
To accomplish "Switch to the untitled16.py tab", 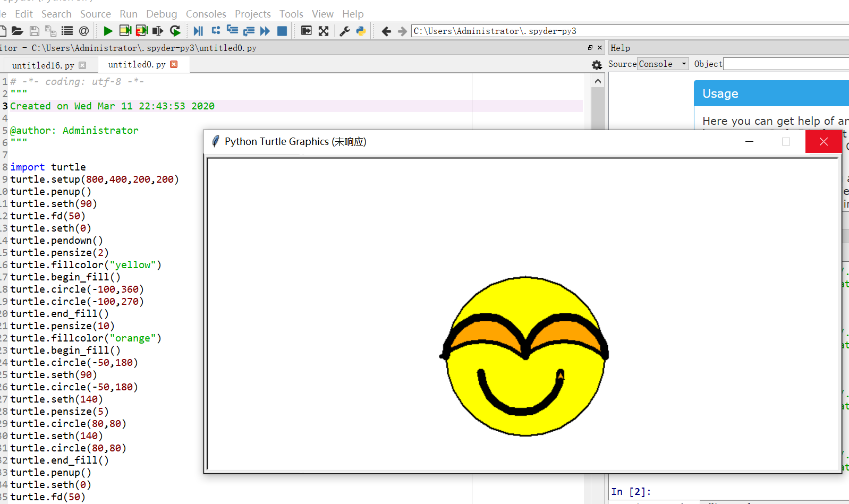I will click(43, 65).
